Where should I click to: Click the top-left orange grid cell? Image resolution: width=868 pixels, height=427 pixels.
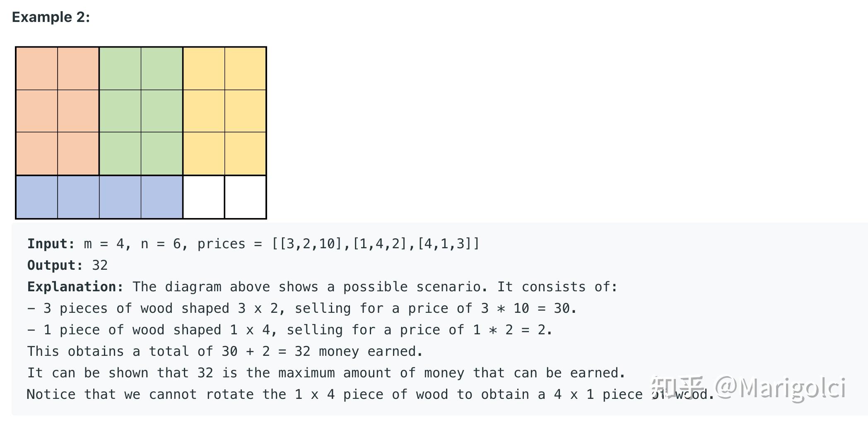[x=37, y=69]
